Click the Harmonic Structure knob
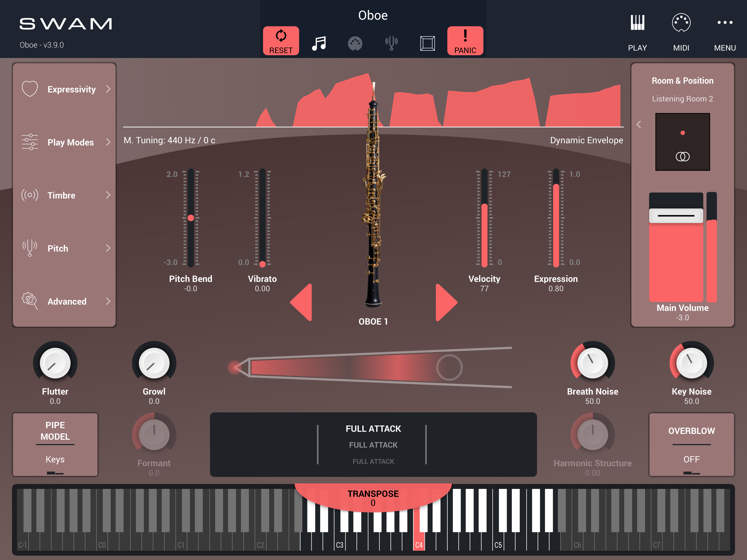 (593, 435)
